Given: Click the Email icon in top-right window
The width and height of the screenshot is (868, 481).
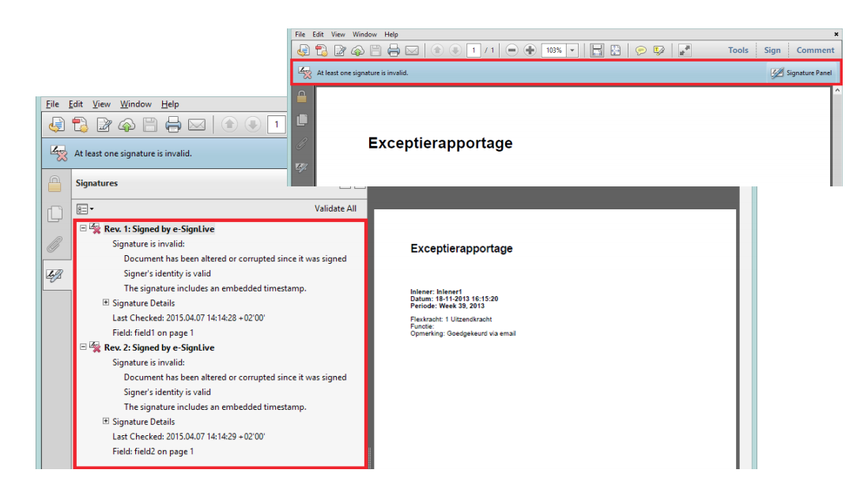Looking at the screenshot, I should [412, 51].
